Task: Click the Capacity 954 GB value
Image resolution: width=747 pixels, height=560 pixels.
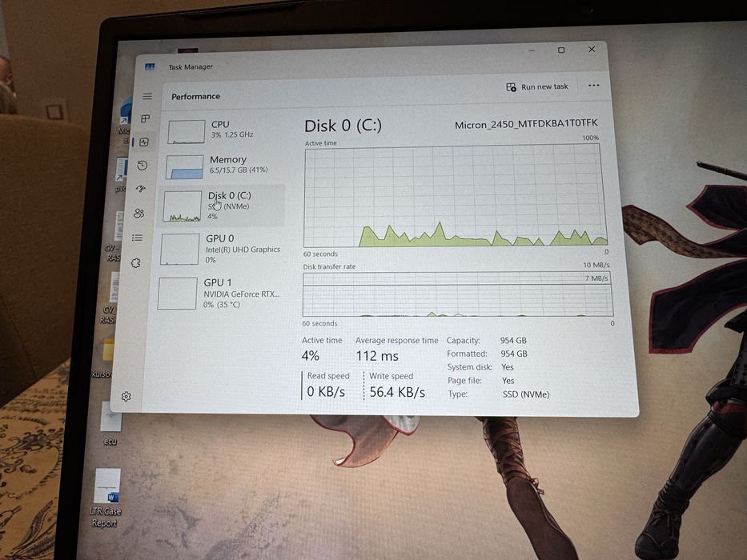Action: click(x=513, y=341)
